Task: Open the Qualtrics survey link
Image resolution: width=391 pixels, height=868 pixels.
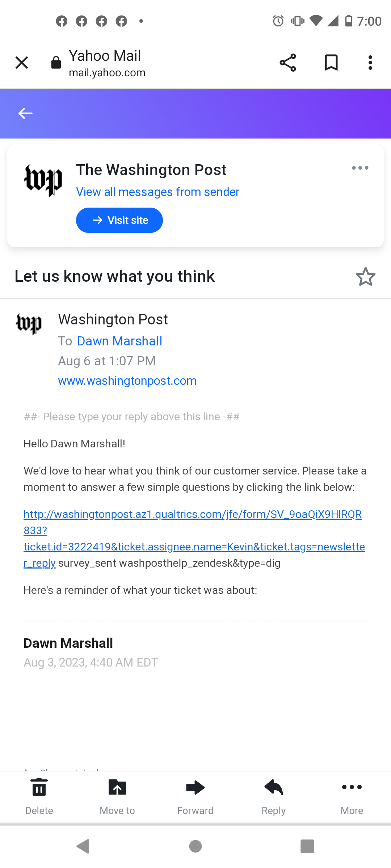Action: pos(192,514)
